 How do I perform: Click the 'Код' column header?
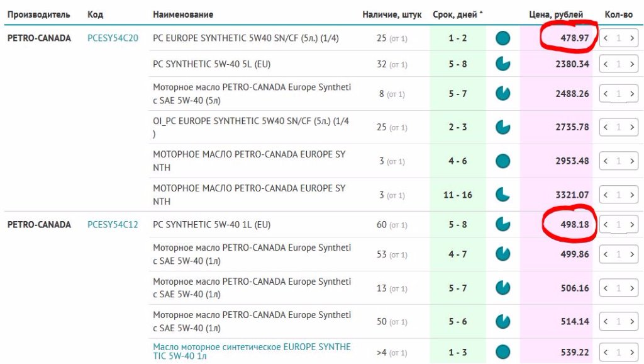[96, 14]
